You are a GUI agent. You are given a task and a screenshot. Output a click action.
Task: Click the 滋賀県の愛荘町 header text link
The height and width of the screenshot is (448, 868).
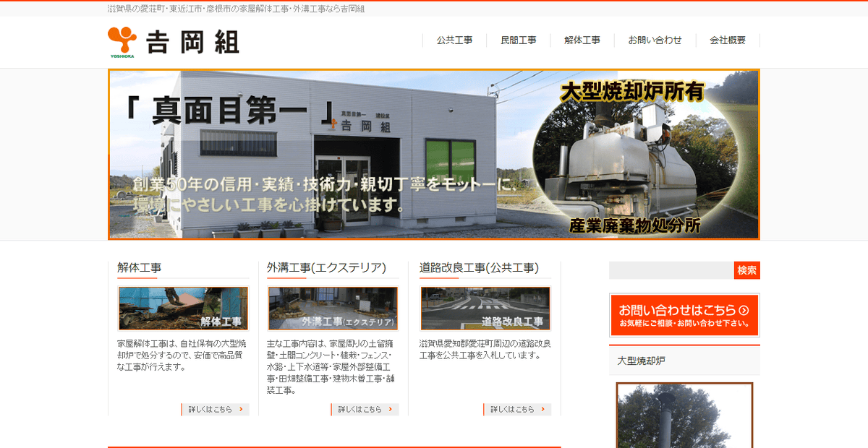coord(237,8)
